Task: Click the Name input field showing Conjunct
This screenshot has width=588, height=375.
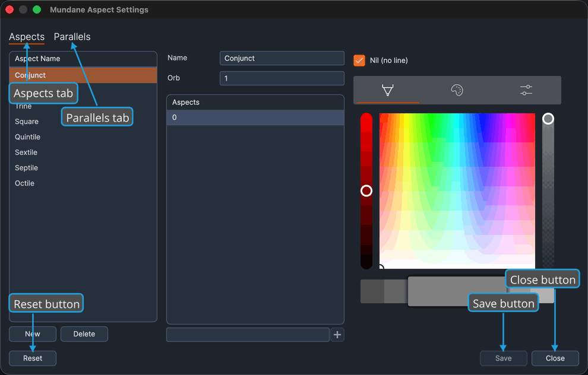Action: (x=282, y=58)
